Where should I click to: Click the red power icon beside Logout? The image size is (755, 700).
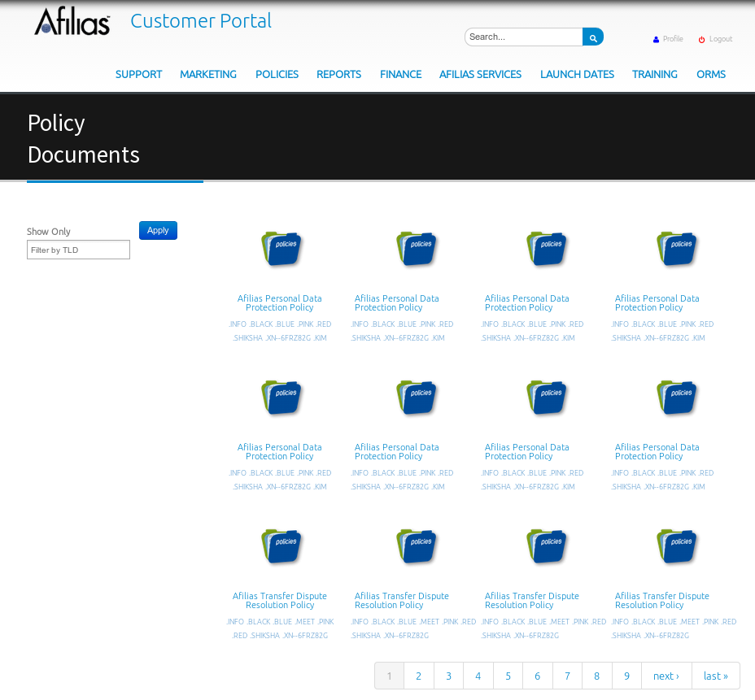[x=701, y=40]
